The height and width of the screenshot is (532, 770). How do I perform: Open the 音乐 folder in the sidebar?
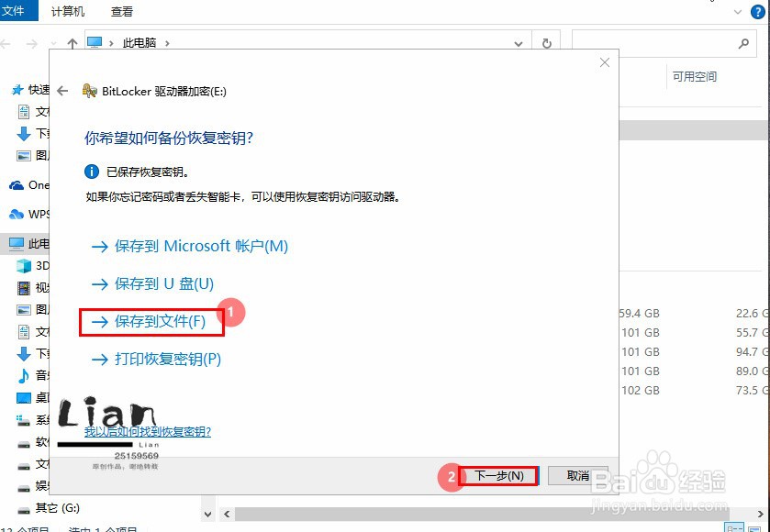[29, 374]
